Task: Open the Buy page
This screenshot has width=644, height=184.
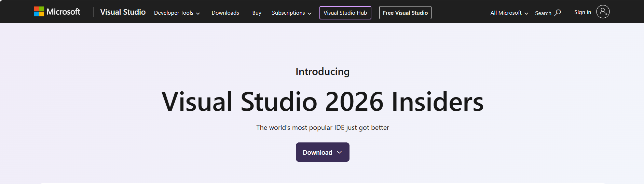Action: click(257, 13)
